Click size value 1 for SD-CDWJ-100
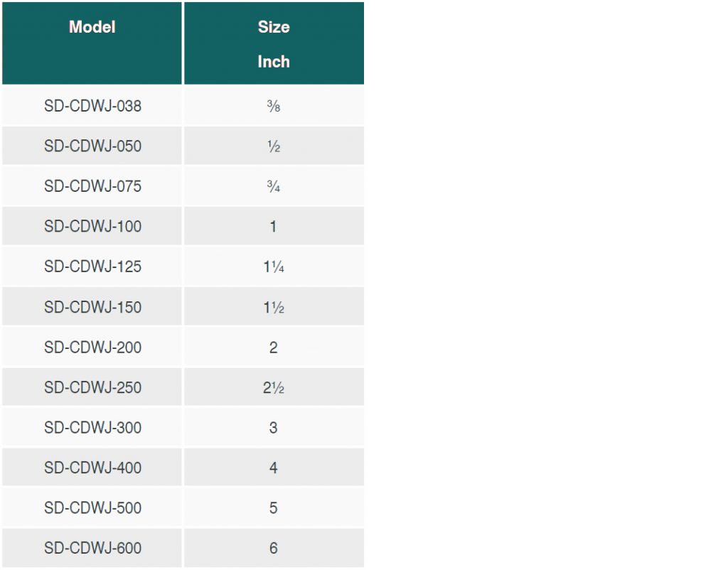The height and width of the screenshot is (570, 728). click(x=274, y=226)
